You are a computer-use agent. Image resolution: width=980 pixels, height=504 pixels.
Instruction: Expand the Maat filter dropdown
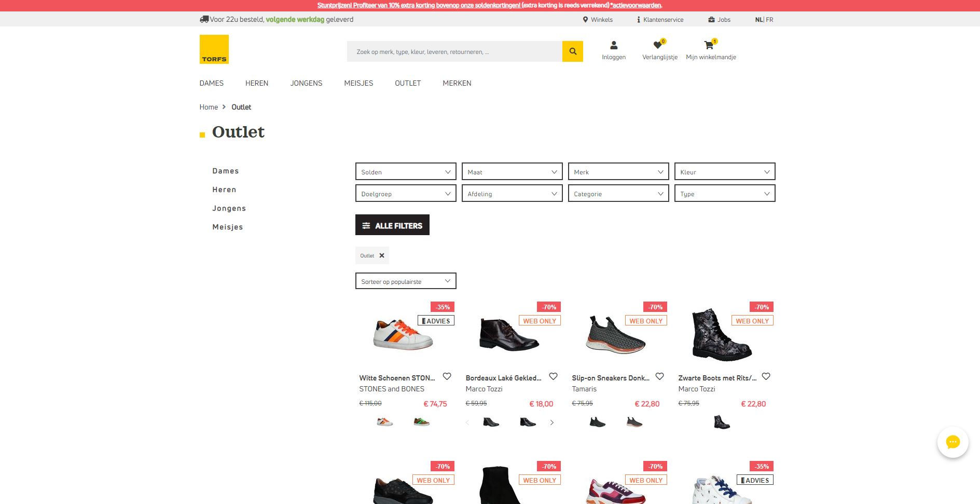point(512,172)
